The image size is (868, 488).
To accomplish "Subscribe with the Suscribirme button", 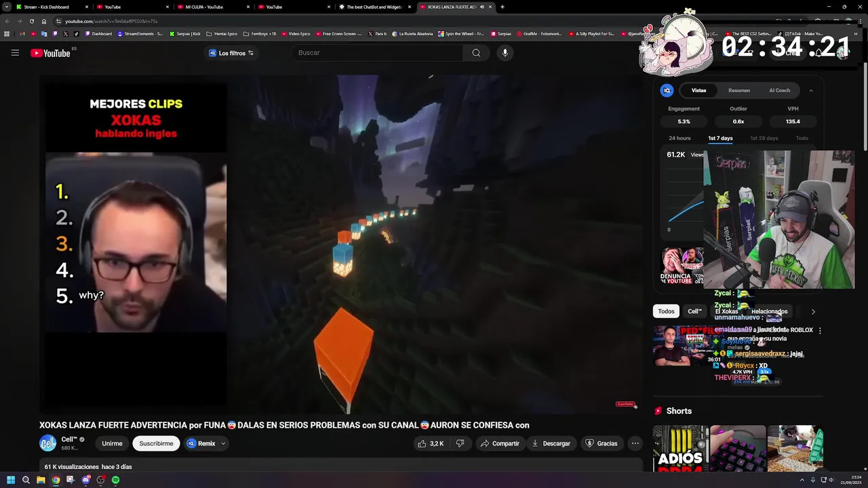I will pos(156,443).
